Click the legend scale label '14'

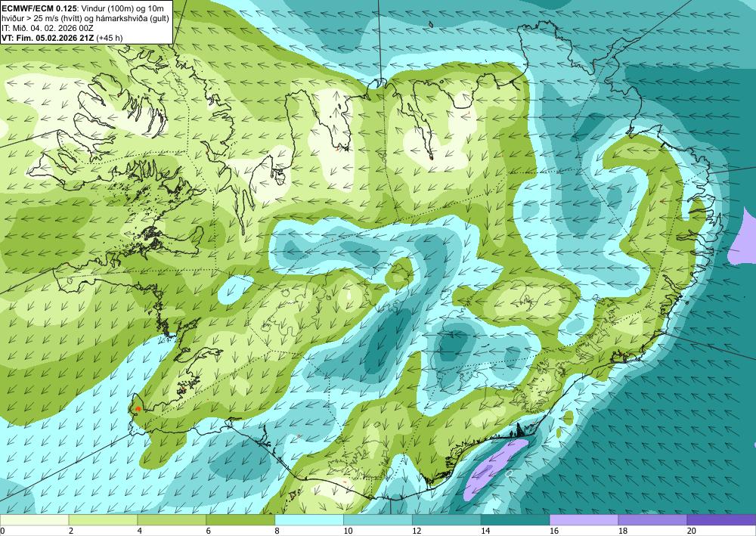pyautogui.click(x=485, y=531)
